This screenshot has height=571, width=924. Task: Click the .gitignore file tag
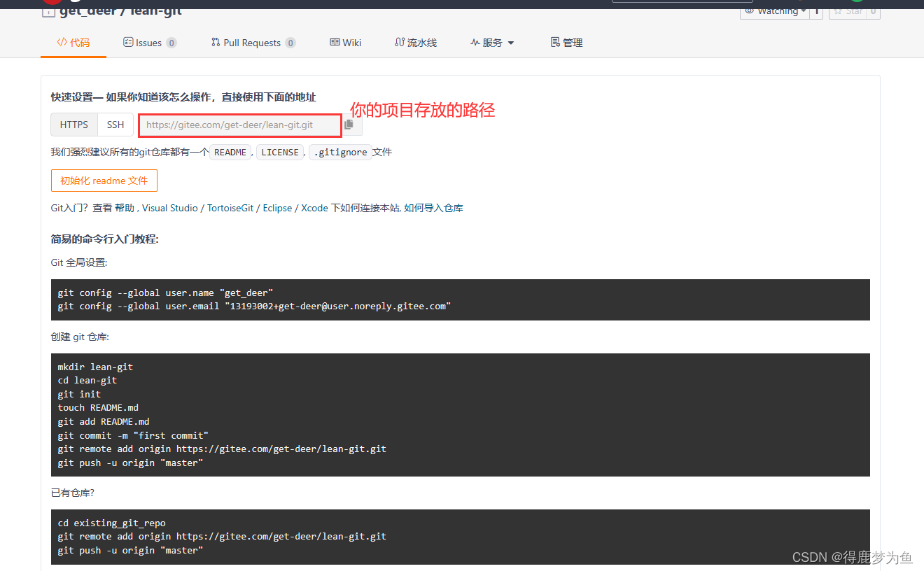(340, 152)
